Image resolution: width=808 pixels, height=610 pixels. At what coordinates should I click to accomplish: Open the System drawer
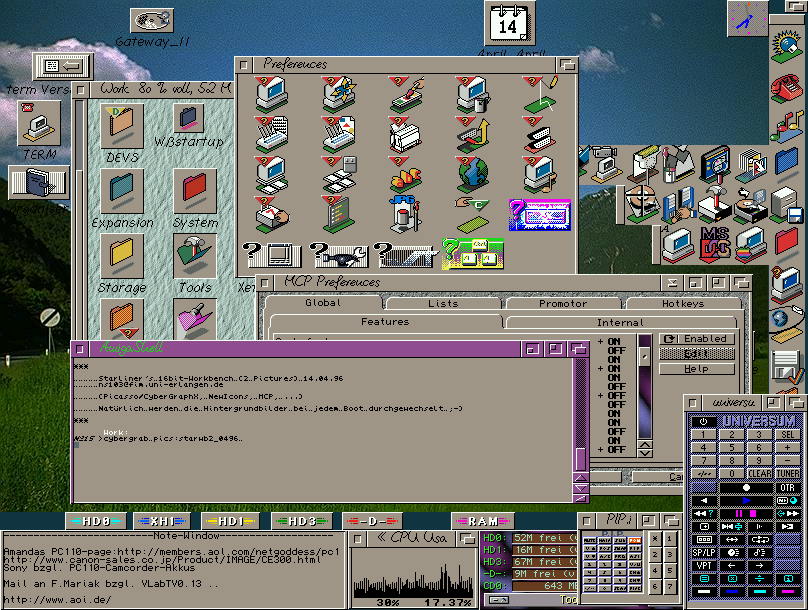click(x=194, y=191)
